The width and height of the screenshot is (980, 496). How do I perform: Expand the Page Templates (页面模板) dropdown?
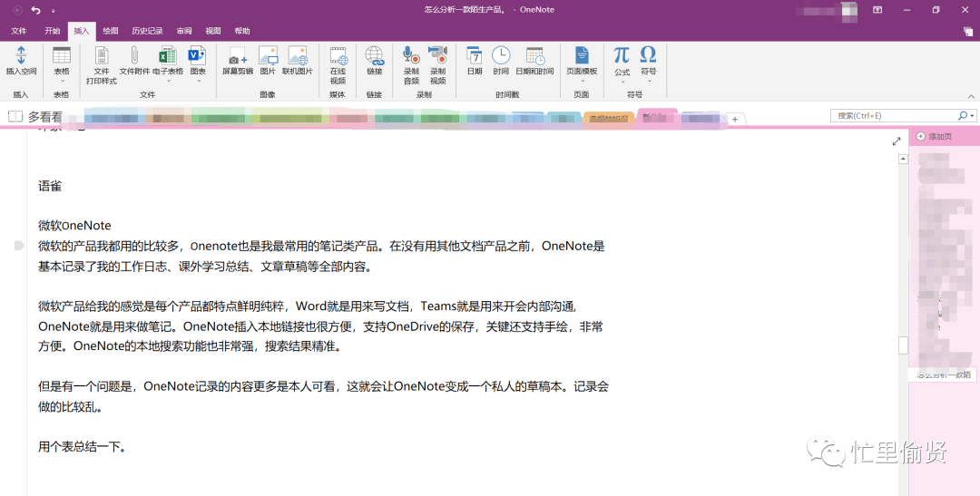pos(582,81)
